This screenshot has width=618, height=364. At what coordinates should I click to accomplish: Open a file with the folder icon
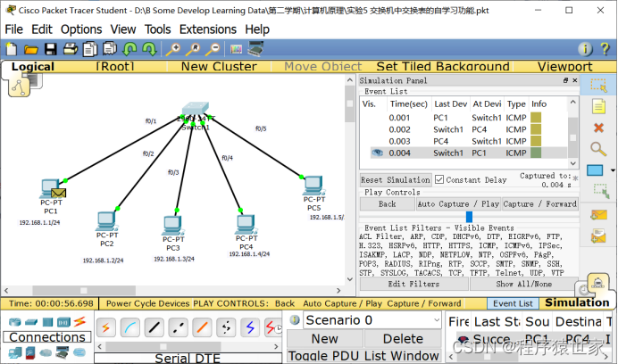tap(30, 50)
